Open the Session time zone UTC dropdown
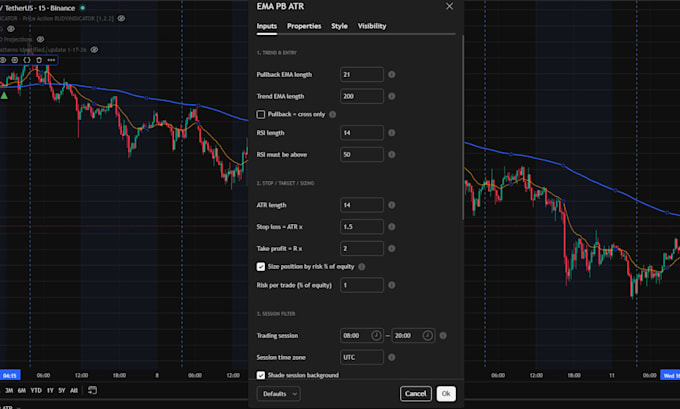Viewport: 680px width, 409px height. [x=362, y=357]
